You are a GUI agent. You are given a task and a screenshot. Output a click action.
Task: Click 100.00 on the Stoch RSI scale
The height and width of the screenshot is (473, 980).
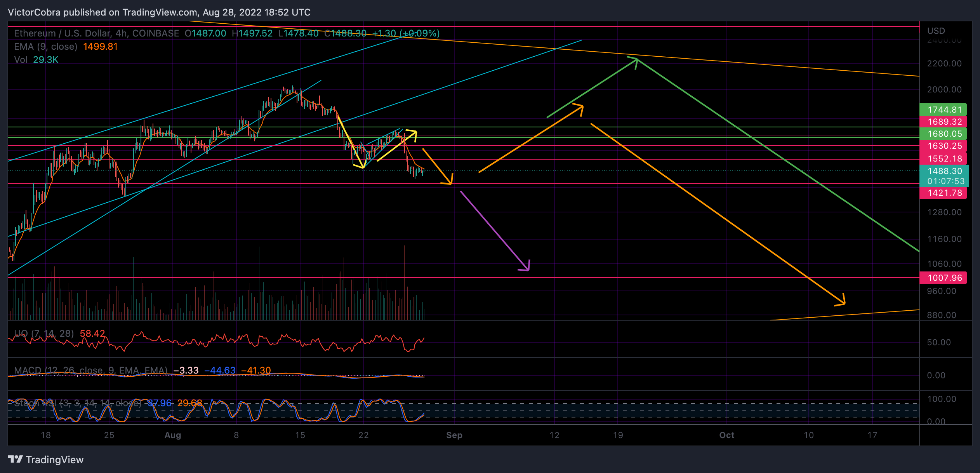pos(942,399)
